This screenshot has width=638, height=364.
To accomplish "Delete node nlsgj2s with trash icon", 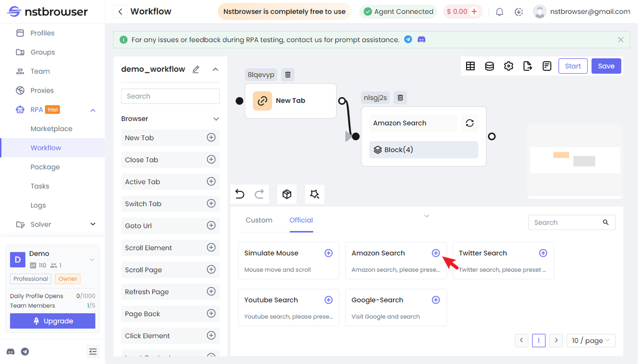I will click(400, 98).
